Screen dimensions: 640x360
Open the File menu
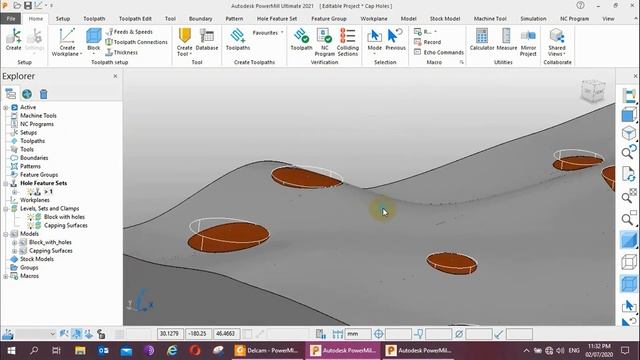point(11,19)
